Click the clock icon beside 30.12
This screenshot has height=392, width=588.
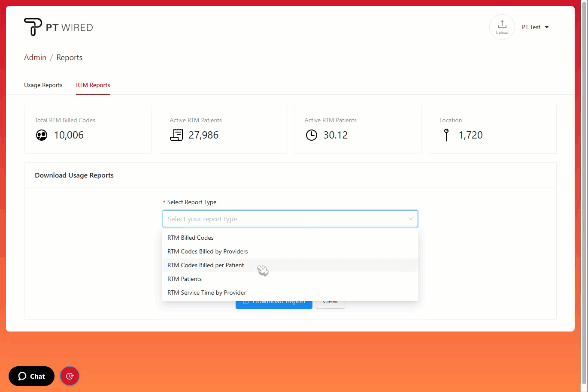point(311,135)
